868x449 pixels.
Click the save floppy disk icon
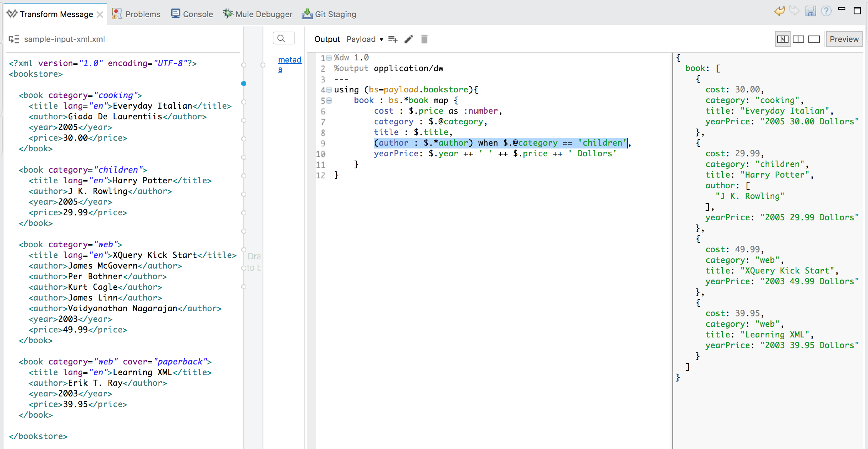point(811,11)
